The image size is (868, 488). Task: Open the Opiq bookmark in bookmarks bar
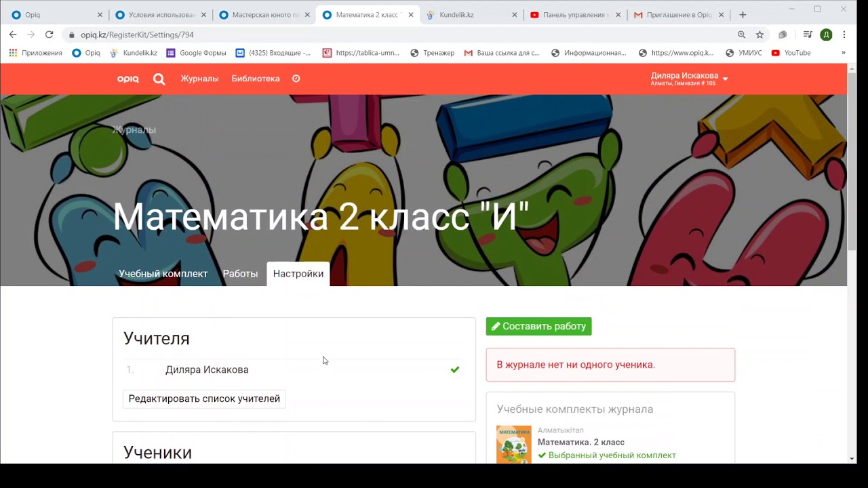(x=86, y=53)
